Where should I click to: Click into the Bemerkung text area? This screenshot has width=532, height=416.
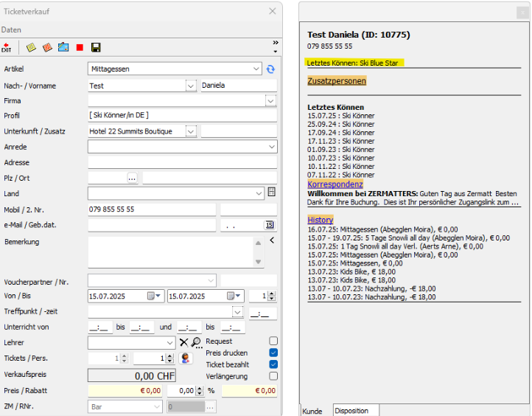click(x=169, y=252)
